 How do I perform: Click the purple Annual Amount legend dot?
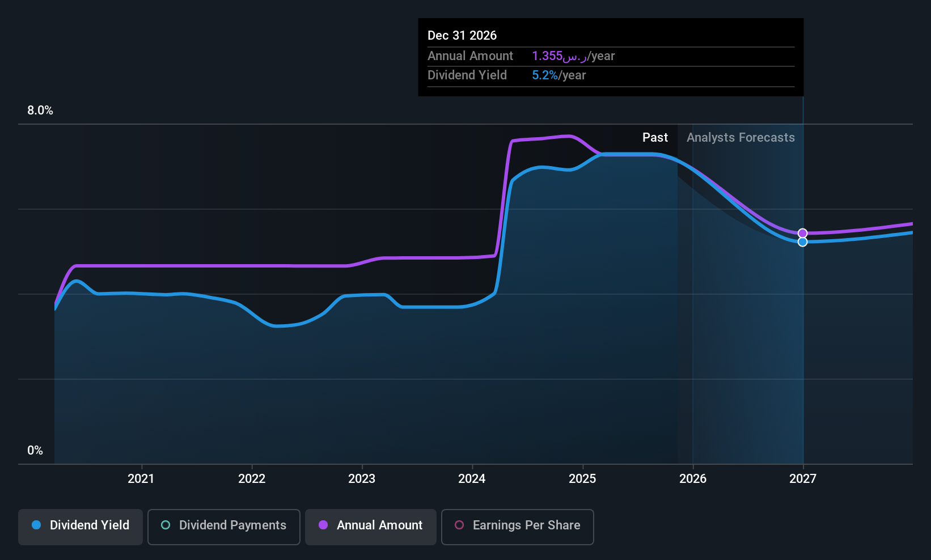click(x=323, y=525)
